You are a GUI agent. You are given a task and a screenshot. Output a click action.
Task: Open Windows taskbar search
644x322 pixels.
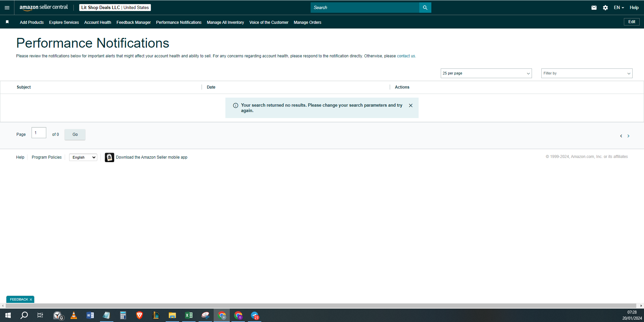pyautogui.click(x=24, y=315)
